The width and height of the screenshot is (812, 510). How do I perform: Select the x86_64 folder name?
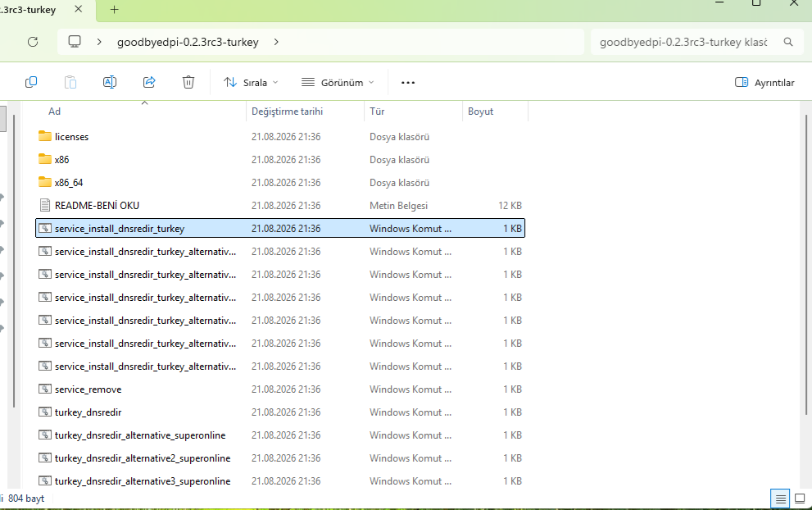coord(68,183)
